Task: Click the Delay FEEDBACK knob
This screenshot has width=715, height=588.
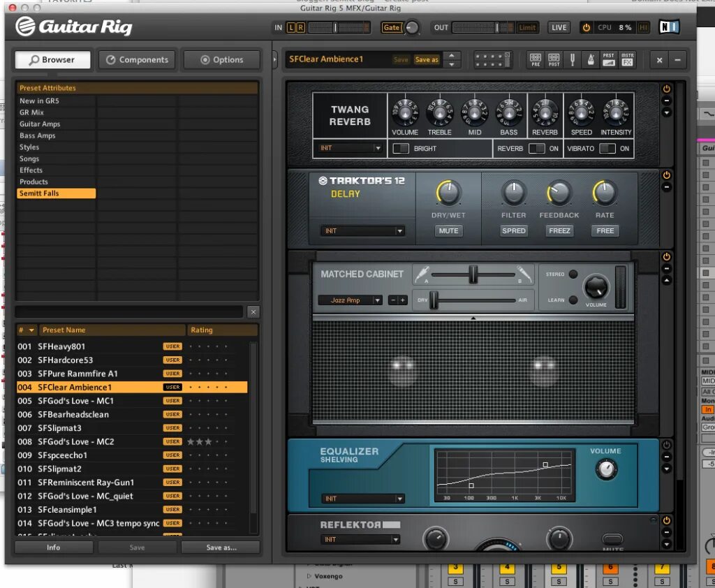Action: [x=559, y=193]
